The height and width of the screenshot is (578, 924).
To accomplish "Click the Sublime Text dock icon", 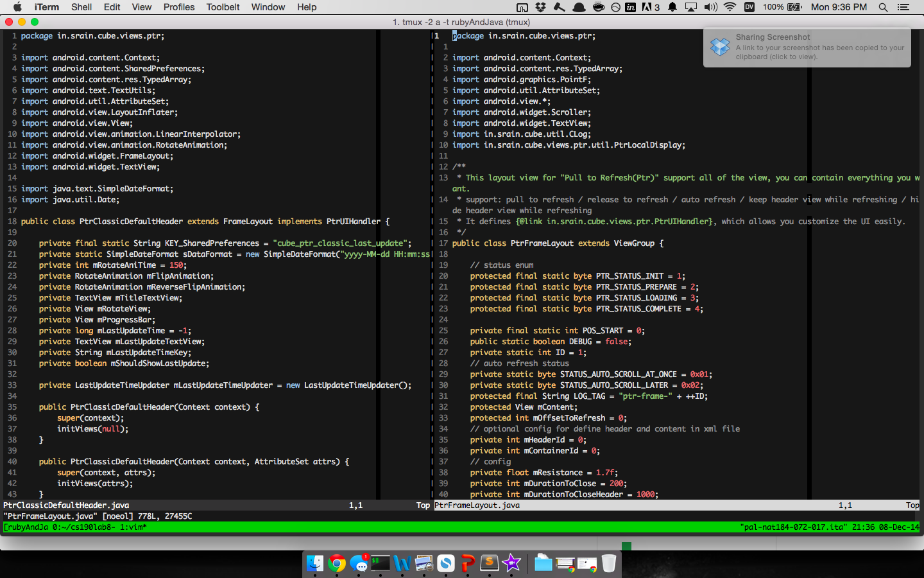I will (490, 564).
